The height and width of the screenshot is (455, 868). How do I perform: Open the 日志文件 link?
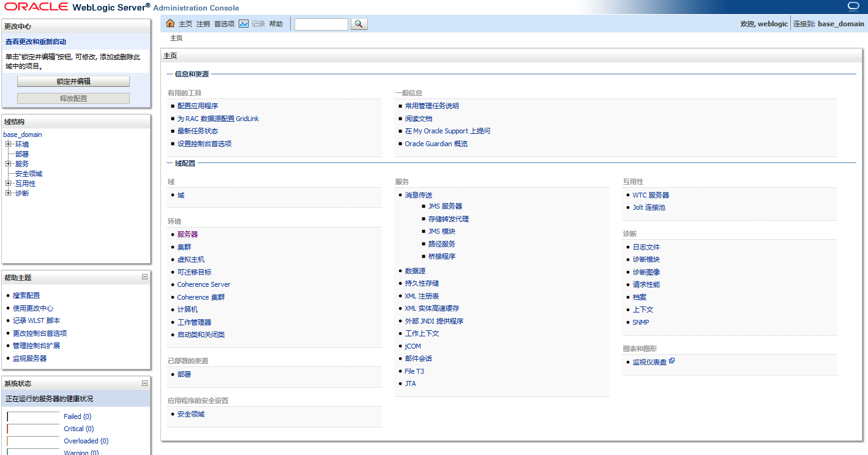point(646,247)
